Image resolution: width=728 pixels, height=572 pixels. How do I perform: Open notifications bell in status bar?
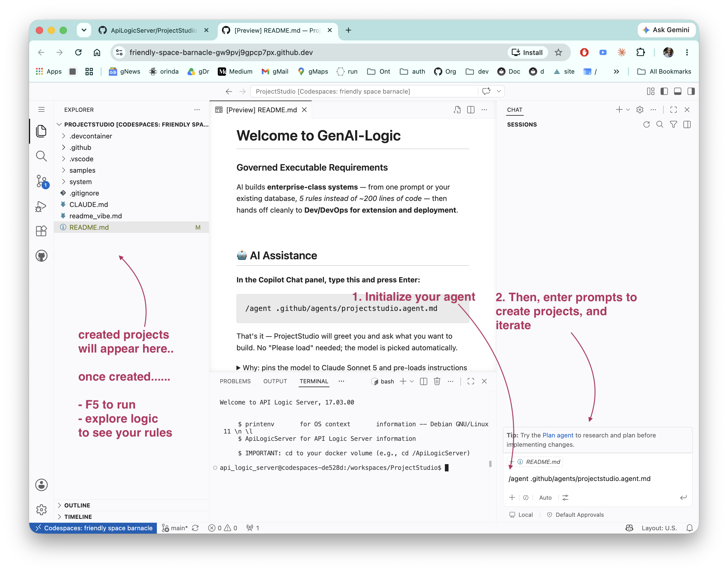(x=689, y=528)
